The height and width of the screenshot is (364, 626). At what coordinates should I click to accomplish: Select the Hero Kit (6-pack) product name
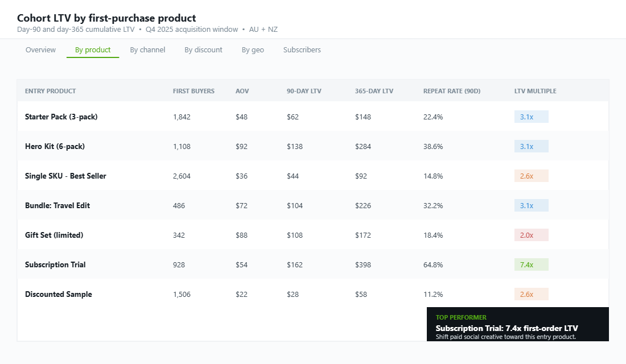click(55, 147)
